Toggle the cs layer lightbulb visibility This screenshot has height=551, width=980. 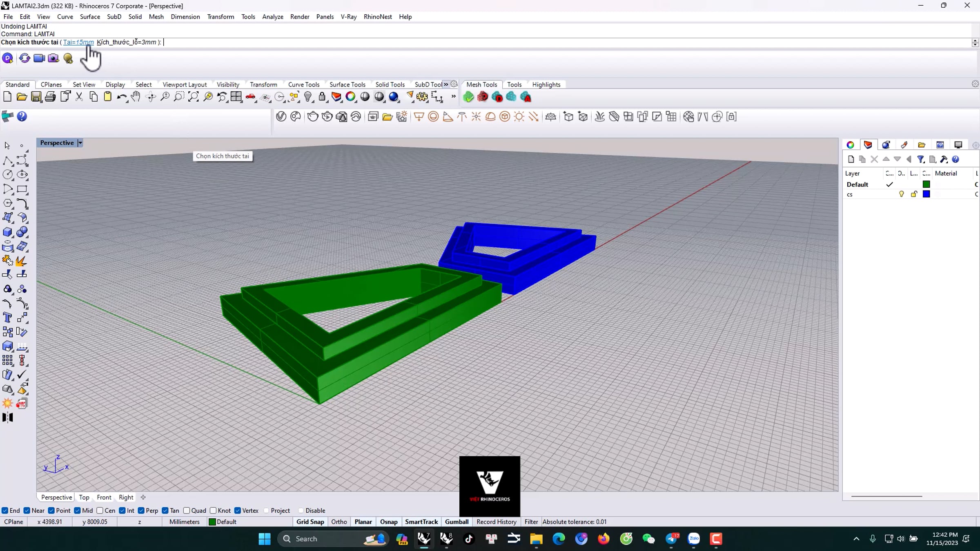(x=901, y=194)
